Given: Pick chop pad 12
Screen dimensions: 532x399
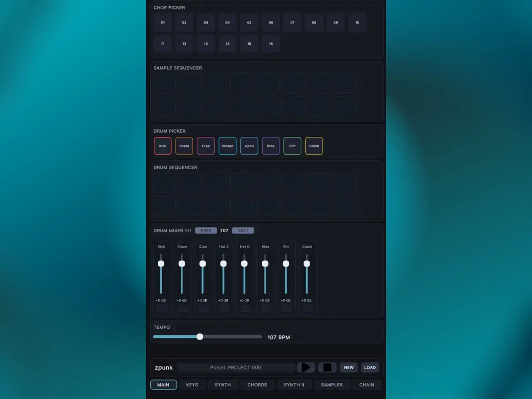Looking at the screenshot, I should pyautogui.click(x=184, y=44).
